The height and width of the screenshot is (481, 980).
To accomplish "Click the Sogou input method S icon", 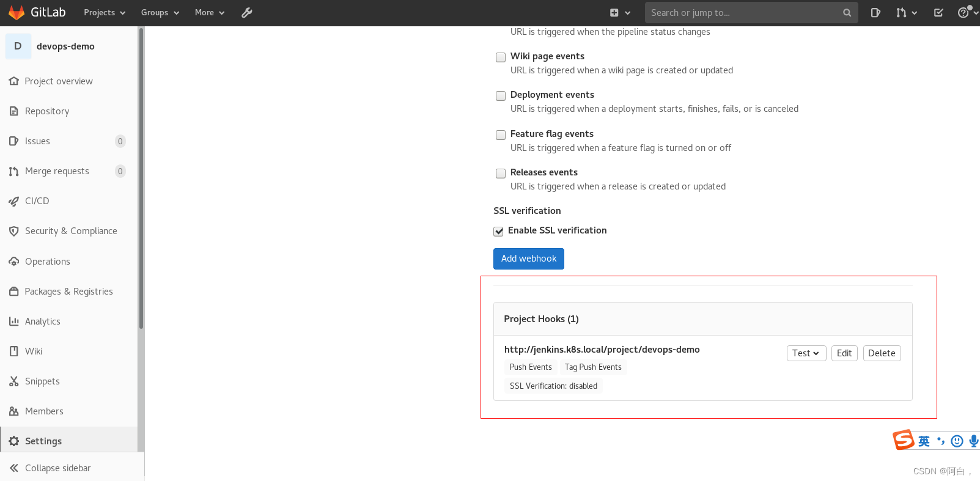I will (x=904, y=439).
